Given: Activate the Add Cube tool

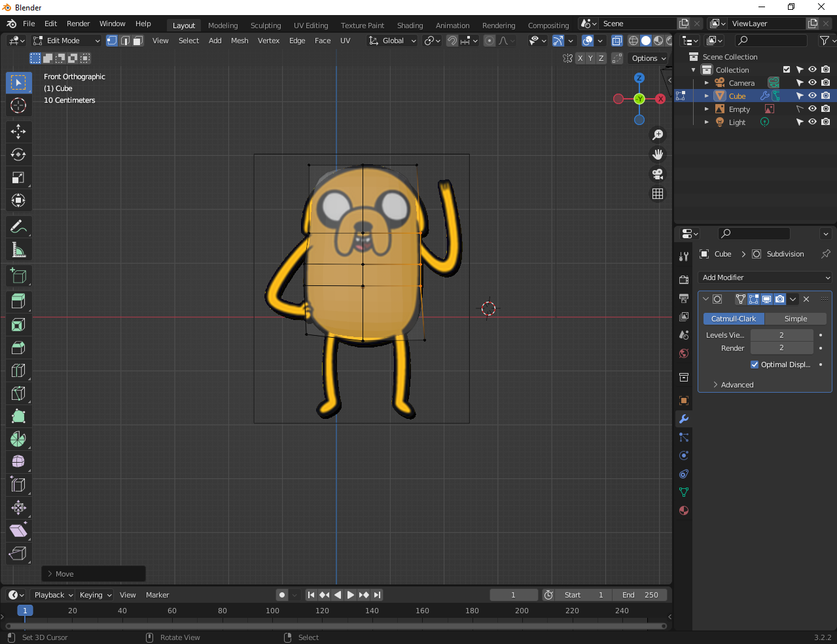Looking at the screenshot, I should [x=18, y=276].
